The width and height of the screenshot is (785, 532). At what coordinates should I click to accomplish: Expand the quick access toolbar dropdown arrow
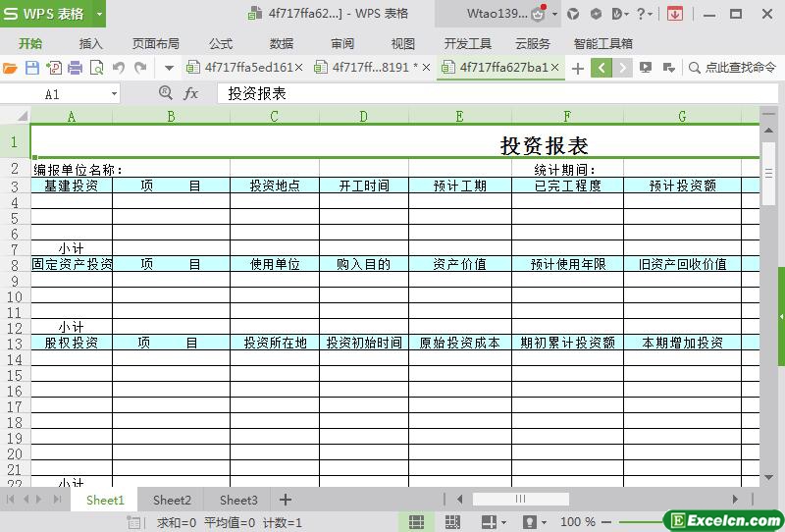[x=169, y=68]
